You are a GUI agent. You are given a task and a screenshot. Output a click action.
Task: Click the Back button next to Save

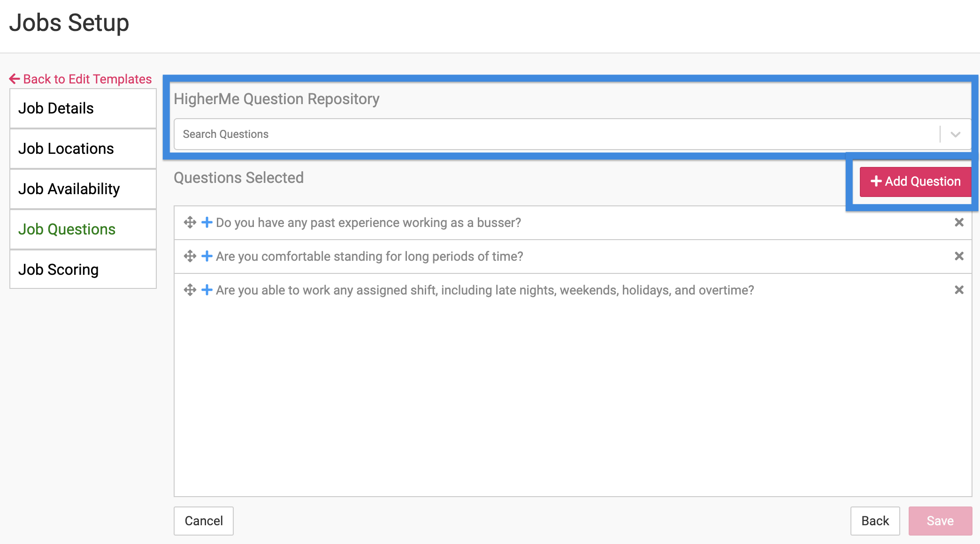click(x=875, y=521)
